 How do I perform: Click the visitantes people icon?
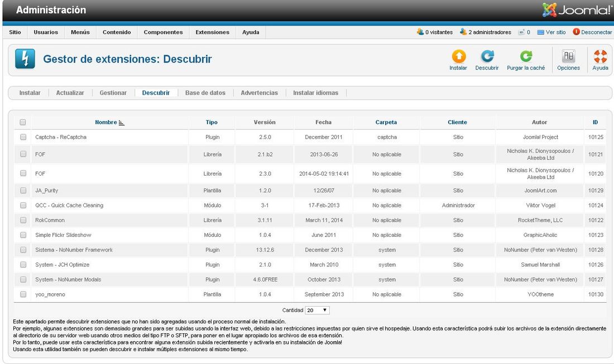420,32
